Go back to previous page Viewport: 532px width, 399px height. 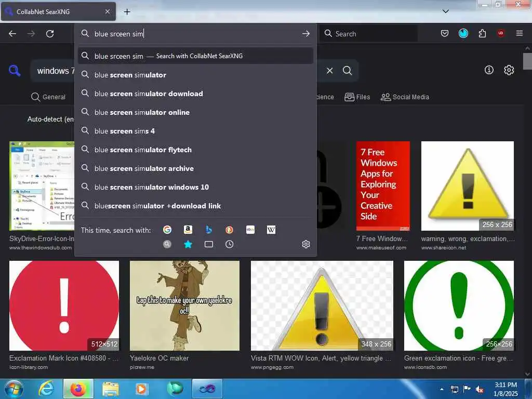coord(12,34)
